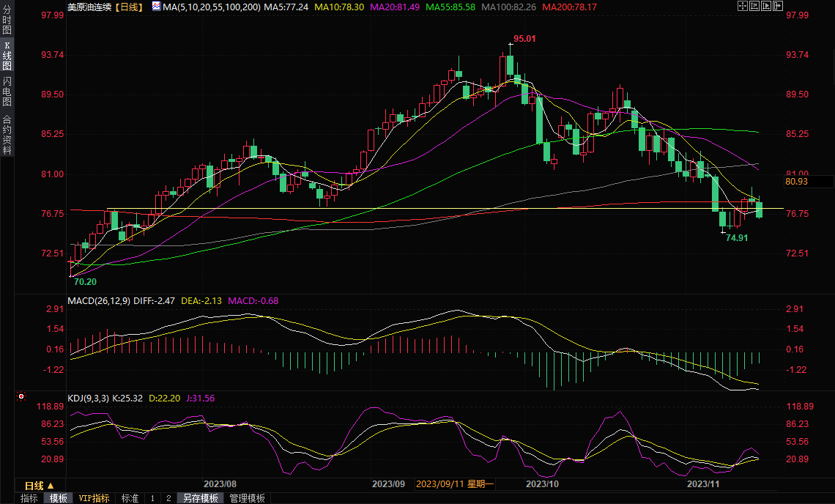This screenshot has height=504, width=835.
Task: Open the 日线 period selector
Action: click(x=40, y=486)
